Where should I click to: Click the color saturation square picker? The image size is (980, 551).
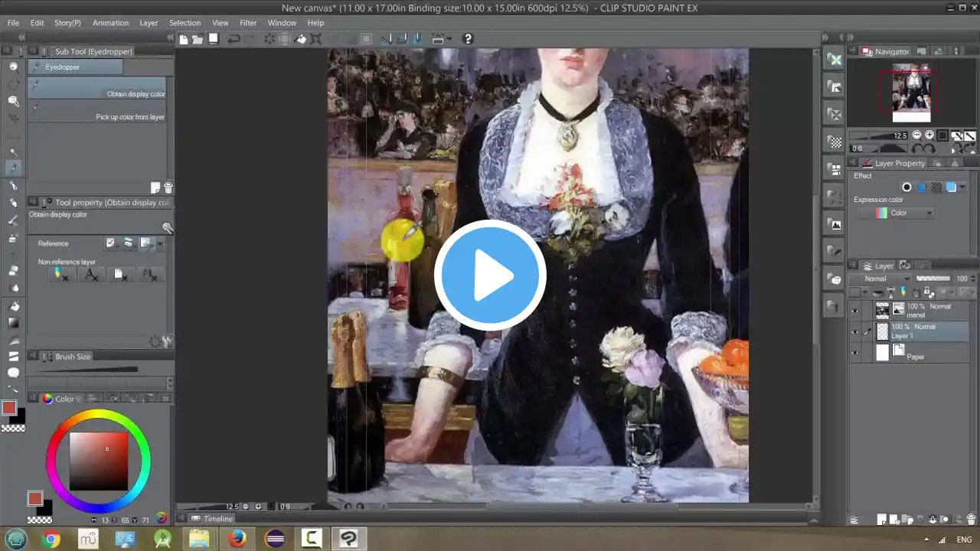pyautogui.click(x=99, y=461)
